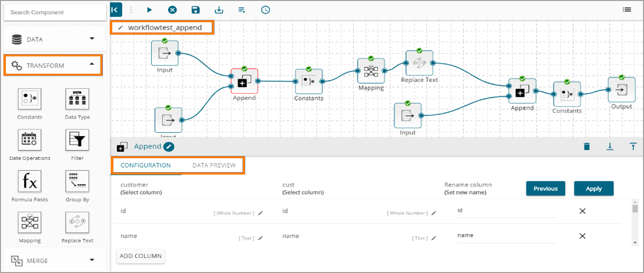Open the CONFIGURATION tab
Image resolution: width=644 pixels, height=273 pixels.
click(145, 165)
